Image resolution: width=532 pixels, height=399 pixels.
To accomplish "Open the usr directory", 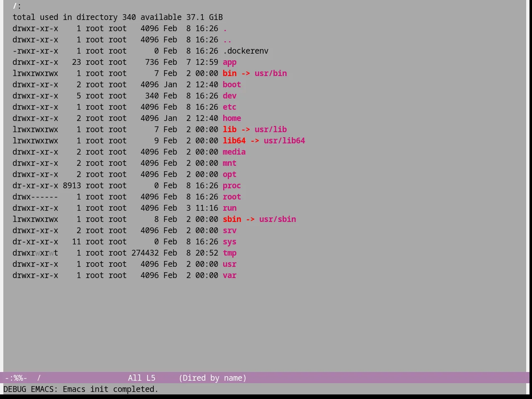I will (229, 264).
